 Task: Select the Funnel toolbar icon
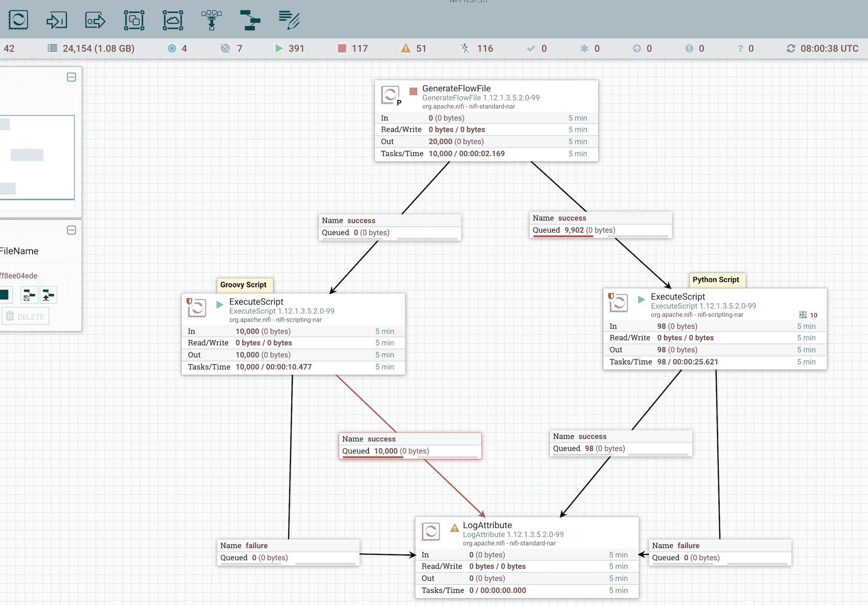pos(211,20)
